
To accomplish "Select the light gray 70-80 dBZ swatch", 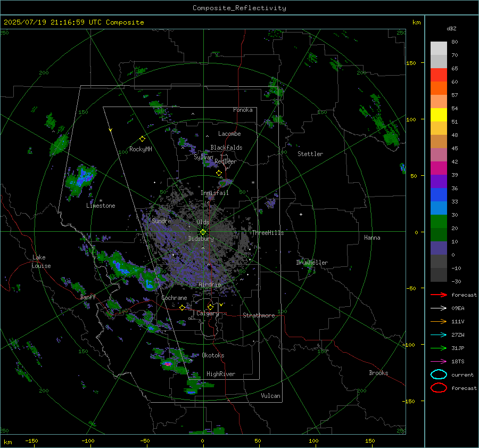I will 439,48.
